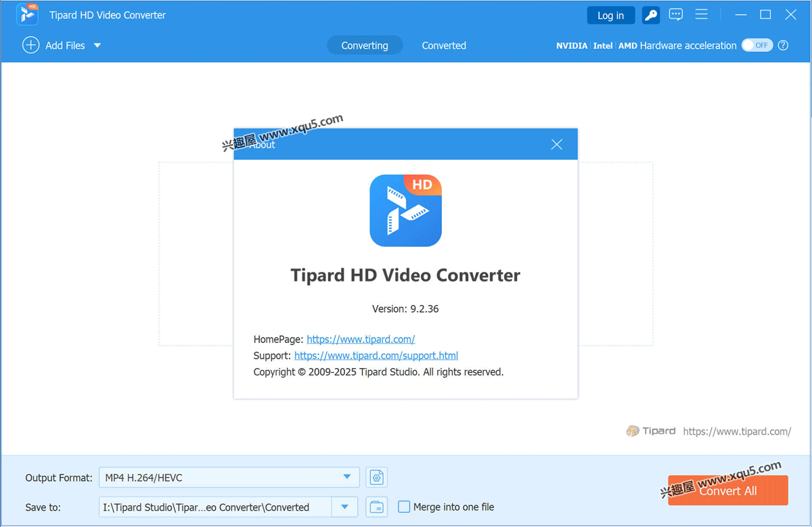Click the Tipard HD Video Converter heading
Screen dimensions: 812x527
[x=405, y=275]
